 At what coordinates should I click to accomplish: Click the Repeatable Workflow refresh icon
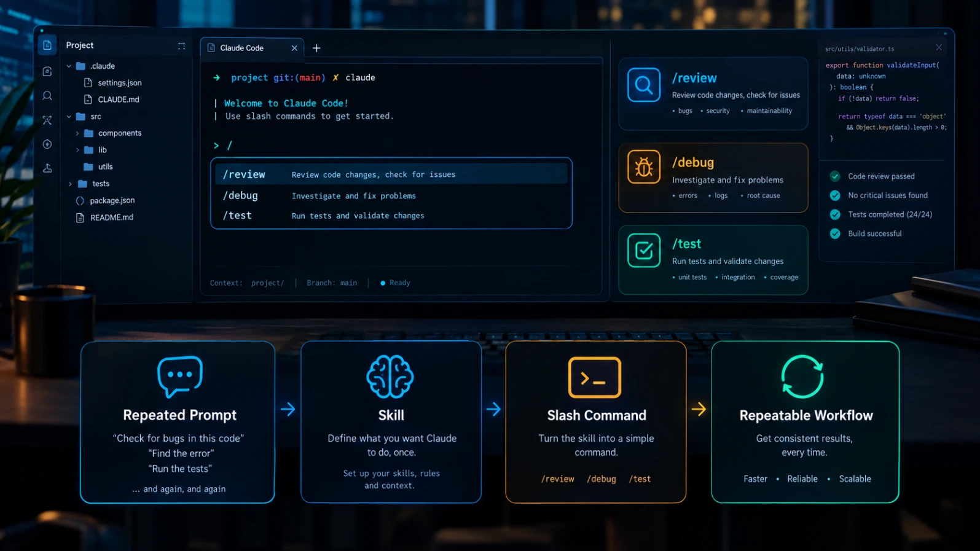pos(802,377)
